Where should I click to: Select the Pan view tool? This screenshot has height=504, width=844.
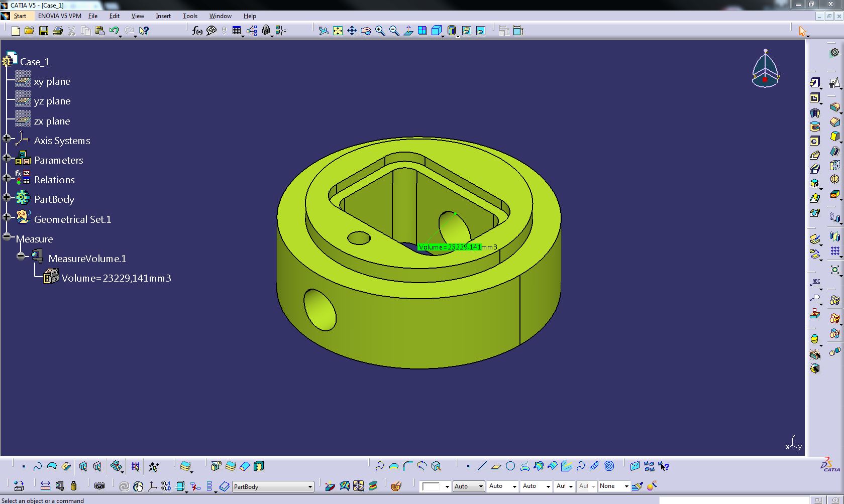click(352, 31)
